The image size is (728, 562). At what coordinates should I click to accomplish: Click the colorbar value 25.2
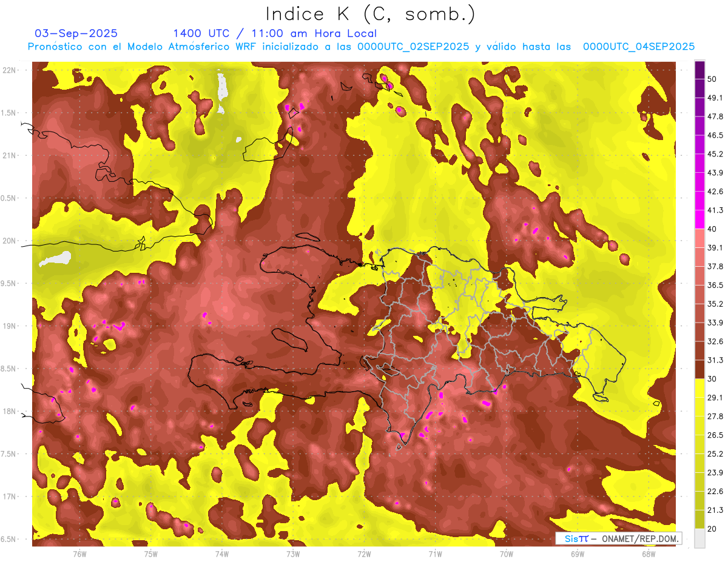[715, 453]
